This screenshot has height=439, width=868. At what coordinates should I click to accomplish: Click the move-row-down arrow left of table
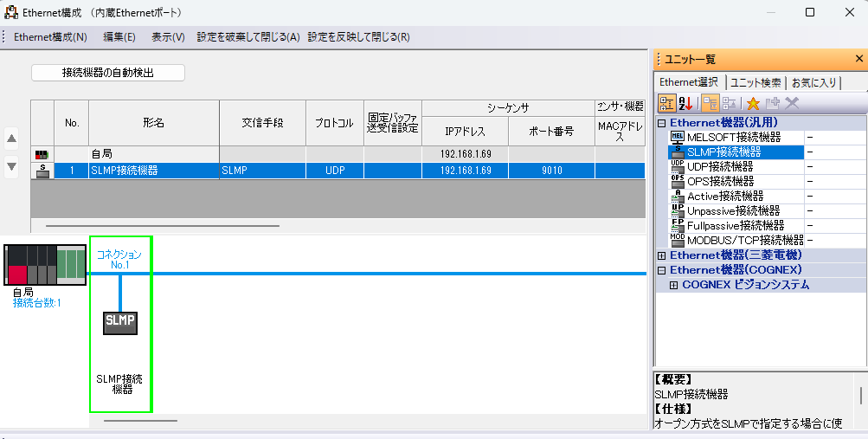12,166
